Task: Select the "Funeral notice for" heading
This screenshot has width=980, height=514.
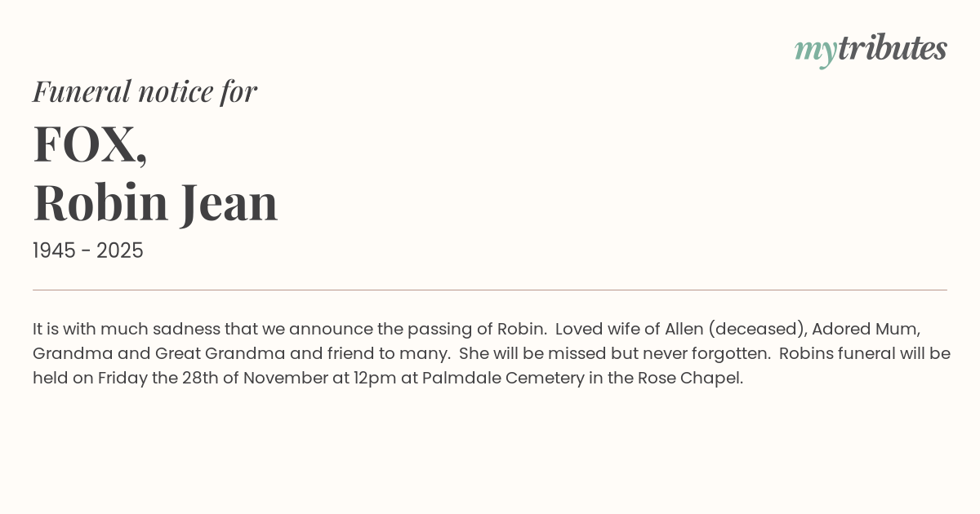Action: coord(145,91)
